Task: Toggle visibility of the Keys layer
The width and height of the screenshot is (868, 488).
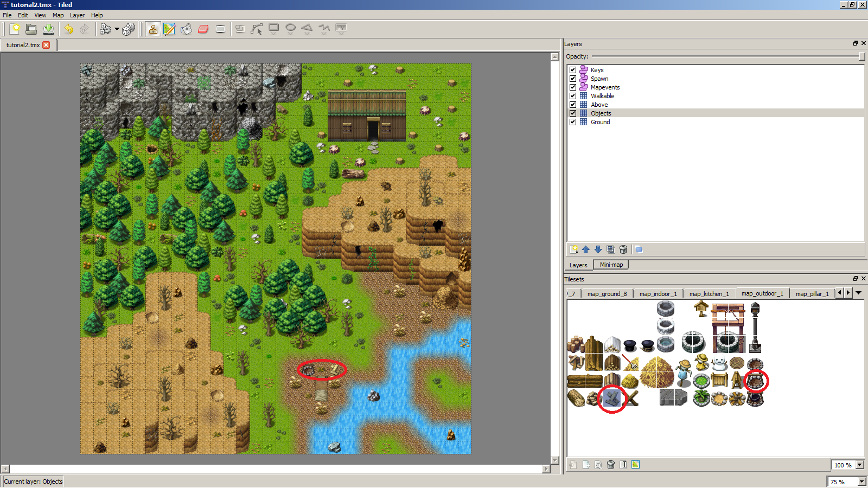Action: [x=573, y=70]
